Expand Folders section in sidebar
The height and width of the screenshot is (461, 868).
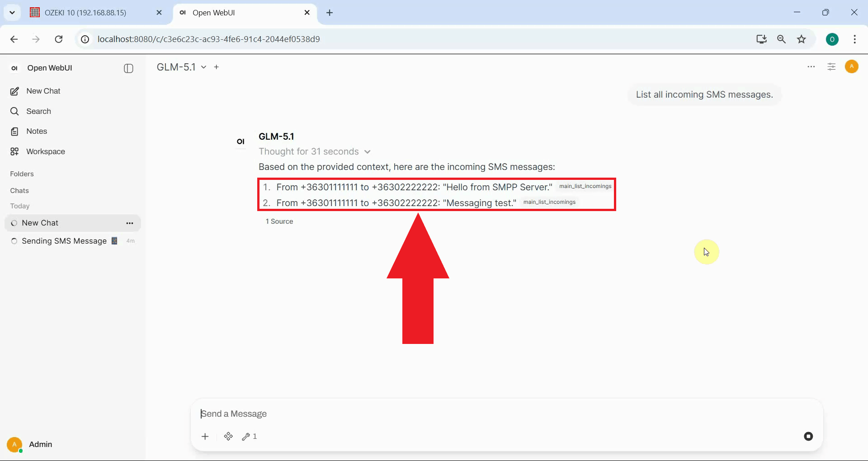[22, 174]
